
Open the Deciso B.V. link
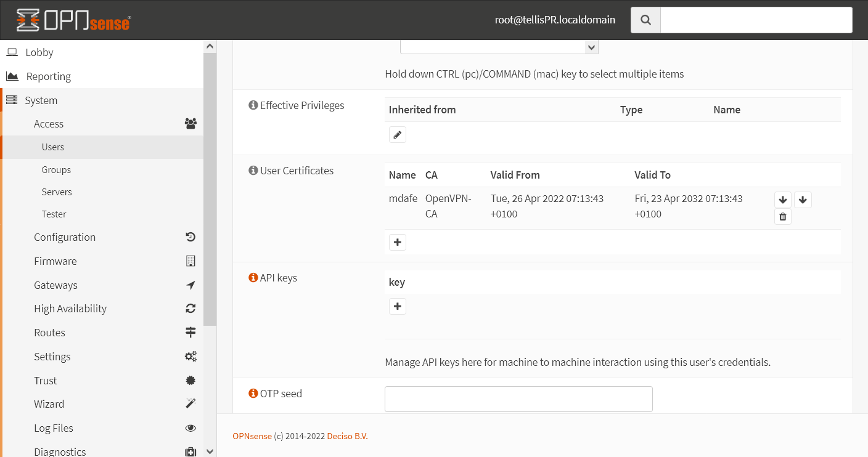pos(346,435)
